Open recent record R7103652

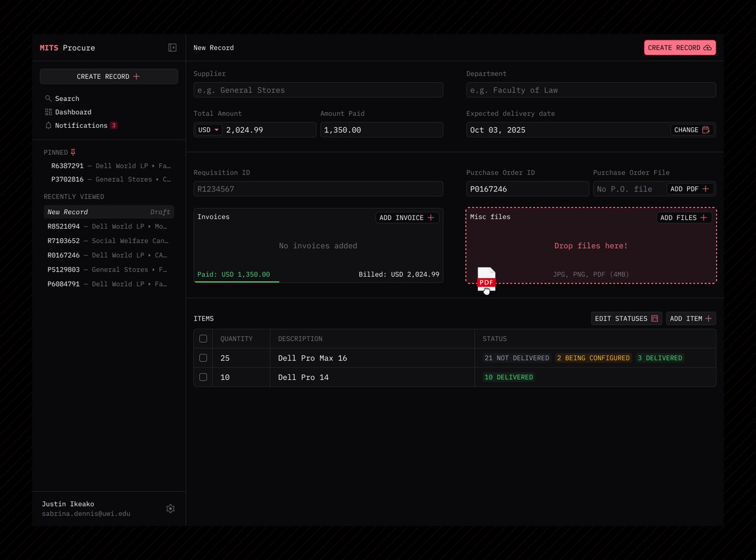[108, 241]
